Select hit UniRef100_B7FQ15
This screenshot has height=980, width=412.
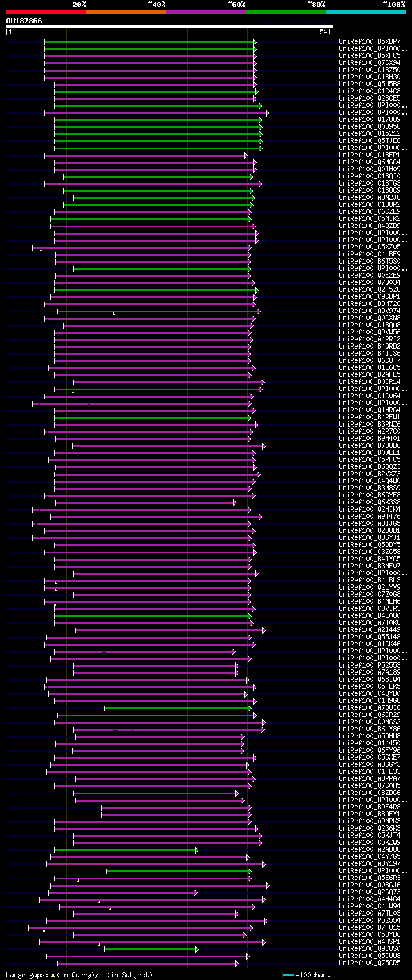pyautogui.click(x=370, y=928)
